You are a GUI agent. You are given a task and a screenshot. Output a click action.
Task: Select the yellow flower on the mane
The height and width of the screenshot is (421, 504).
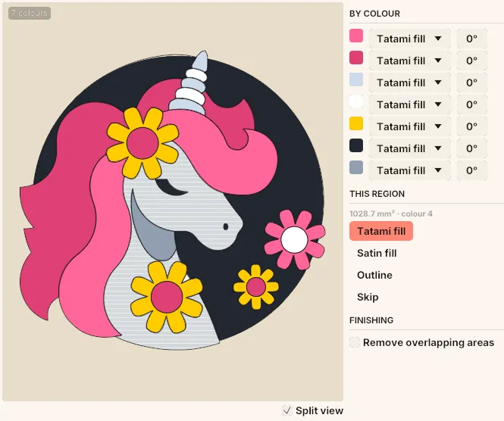click(x=142, y=143)
